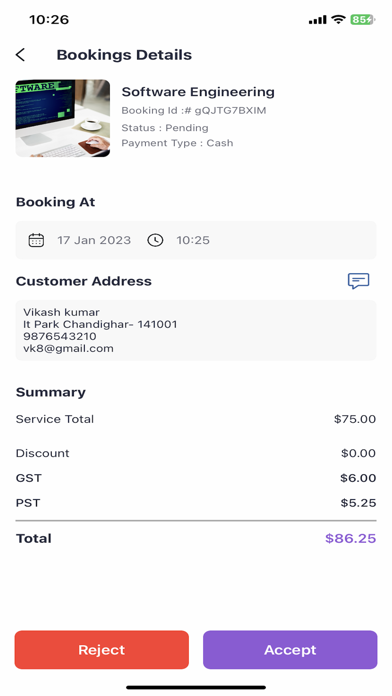
Task: Tap the Booking Id gQJTG7BXIM text
Action: tap(194, 111)
